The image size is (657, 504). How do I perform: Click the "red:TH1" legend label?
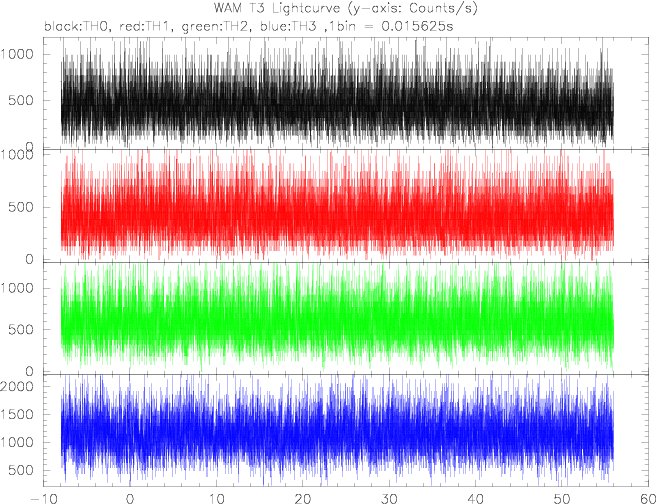pos(145,27)
